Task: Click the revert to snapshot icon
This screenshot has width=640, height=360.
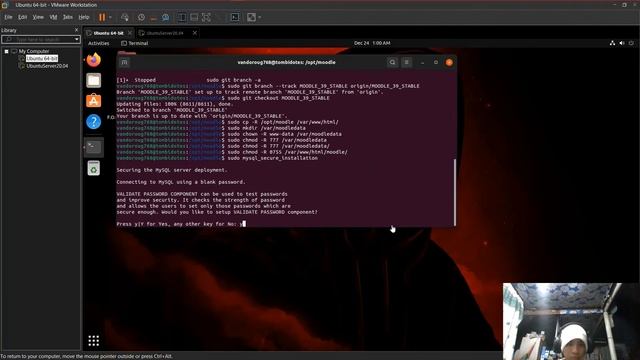Action: [x=153, y=17]
